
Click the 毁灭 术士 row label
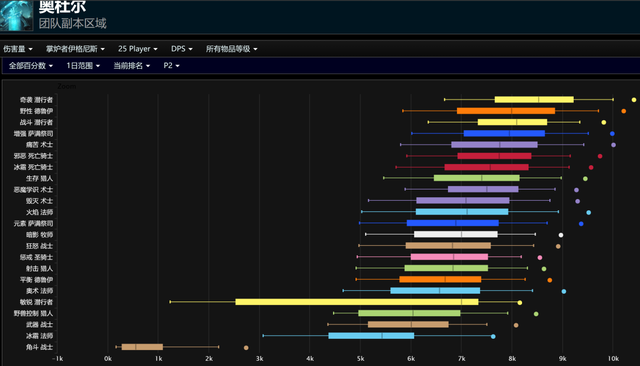[x=39, y=201]
